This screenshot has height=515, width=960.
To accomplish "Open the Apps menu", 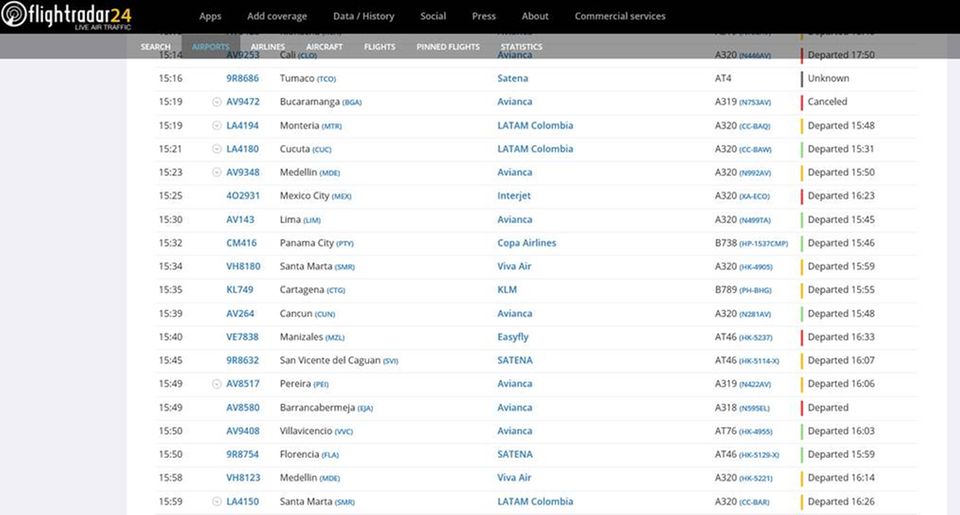I will click(x=210, y=16).
